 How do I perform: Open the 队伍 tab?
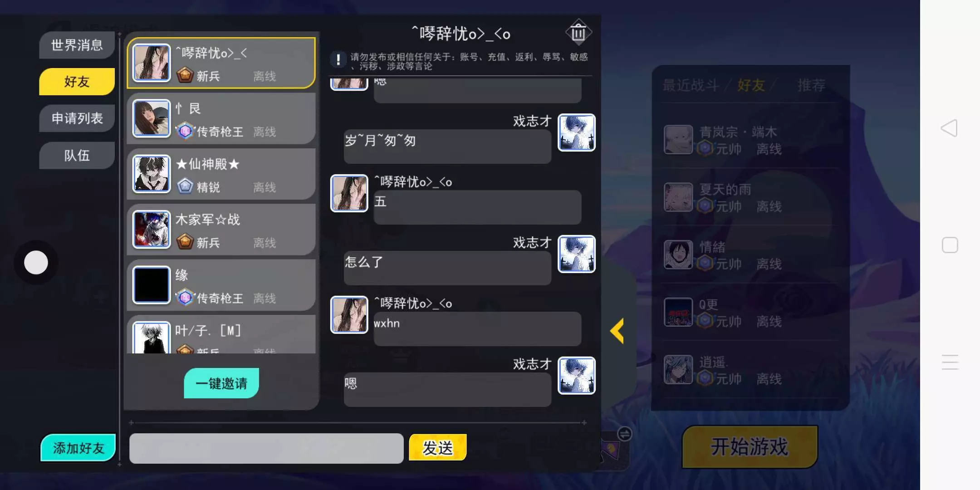77,156
